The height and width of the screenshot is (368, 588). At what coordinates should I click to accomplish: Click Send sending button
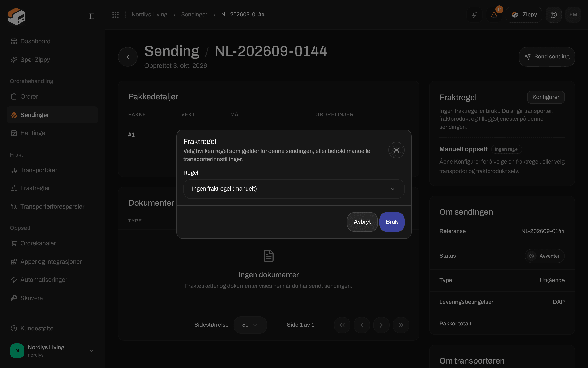click(547, 57)
